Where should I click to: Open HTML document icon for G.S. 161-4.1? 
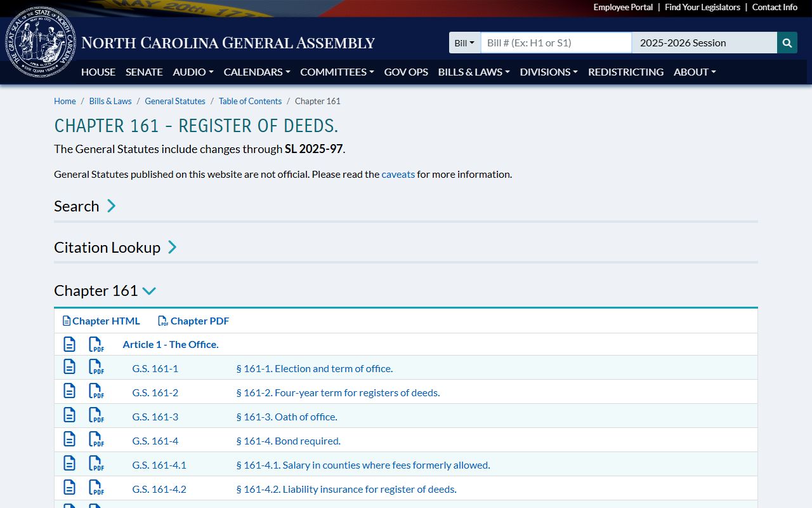69,464
